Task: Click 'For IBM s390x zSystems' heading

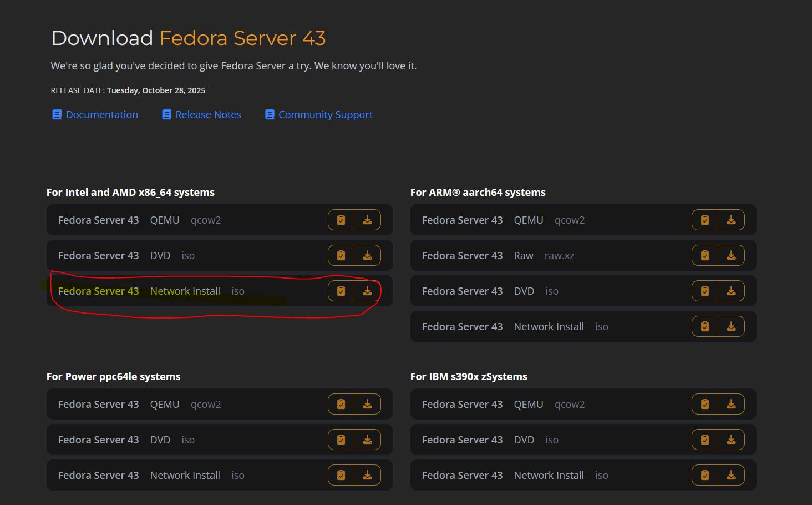Action: (x=469, y=377)
